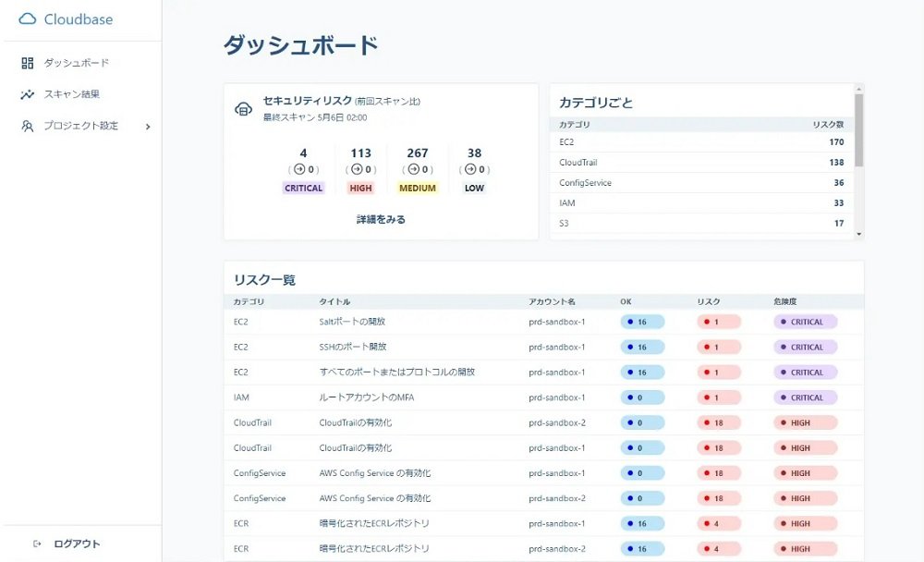Click the Cloudbase brand name text

79,19
